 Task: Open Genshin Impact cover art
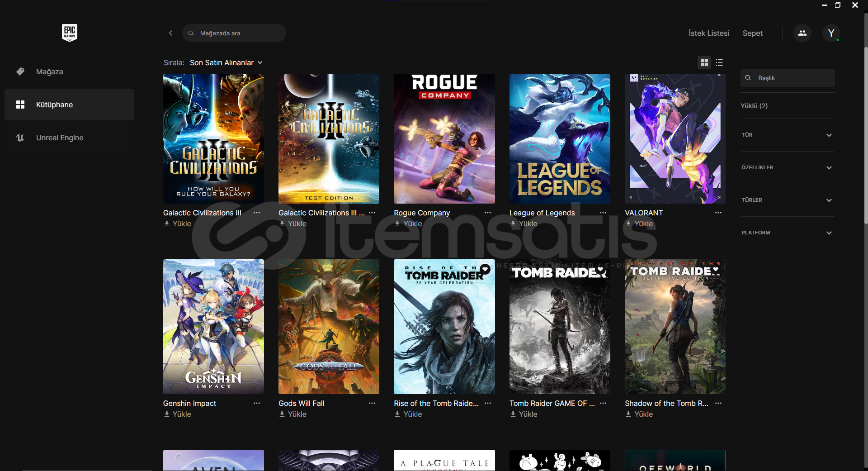click(x=213, y=326)
